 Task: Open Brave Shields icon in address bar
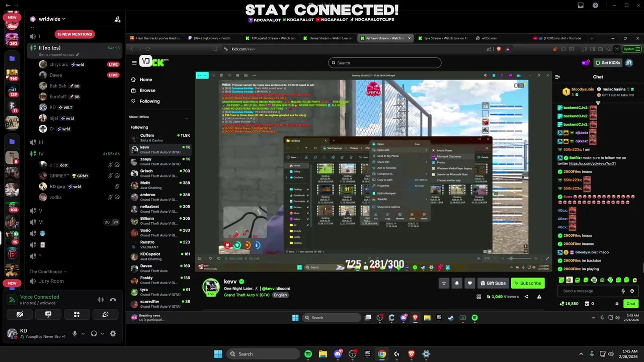(499, 49)
